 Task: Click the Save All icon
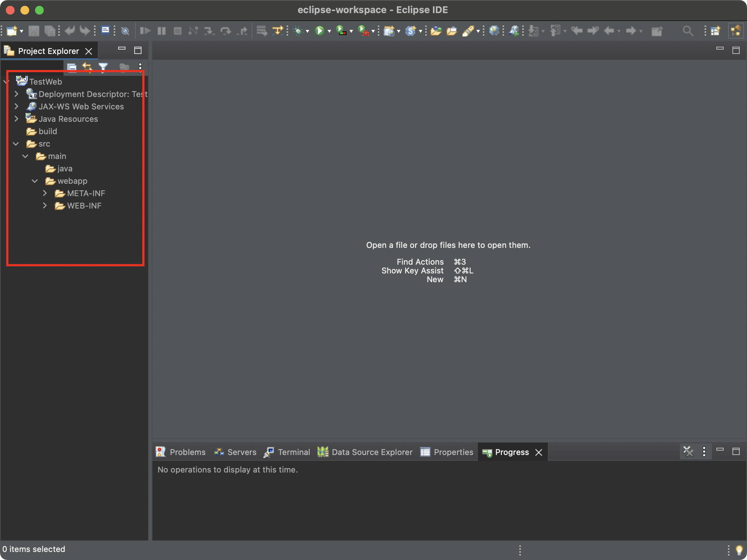50,31
